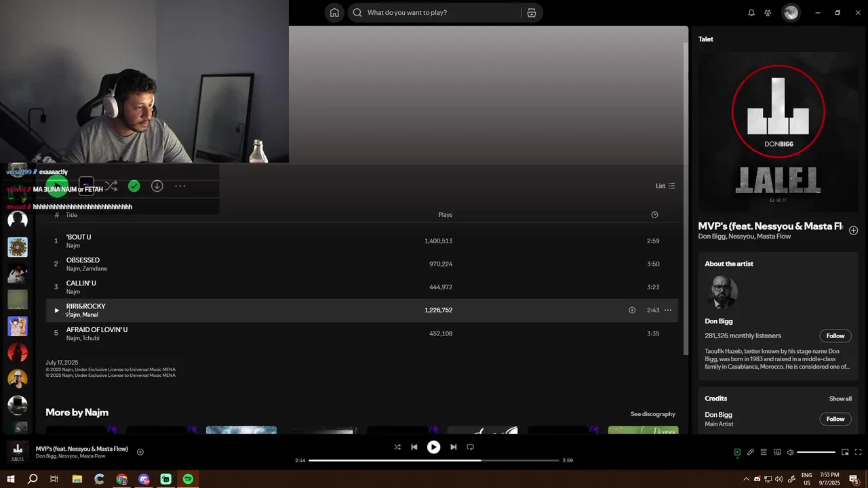868x488 pixels.
Task: Click See discography link
Action: (x=653, y=414)
